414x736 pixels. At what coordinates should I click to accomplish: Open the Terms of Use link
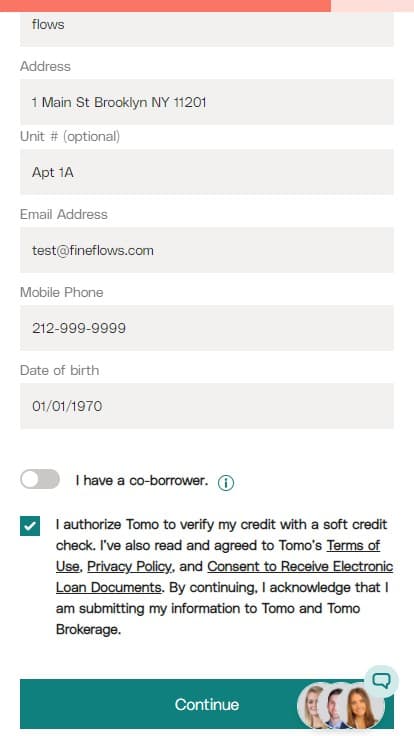click(218, 556)
